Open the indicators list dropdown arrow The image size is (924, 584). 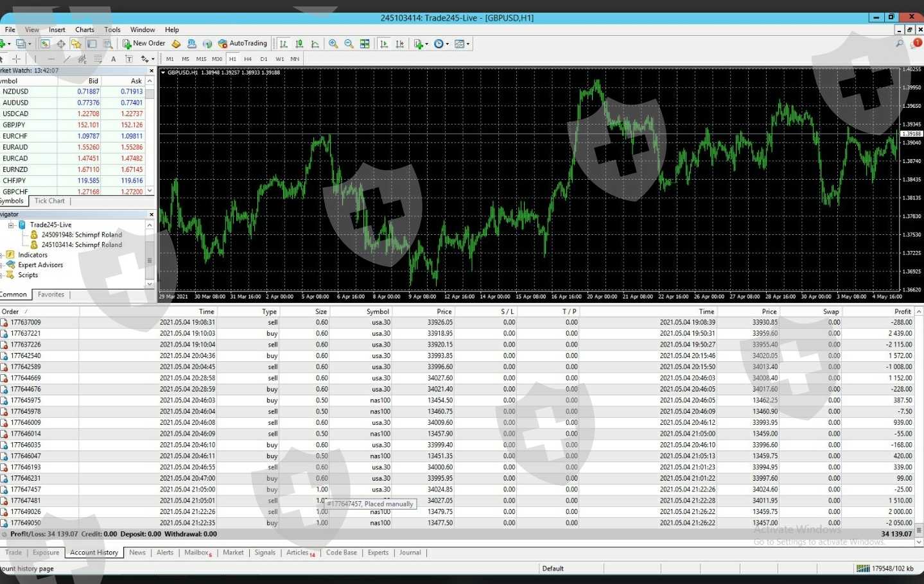click(426, 44)
